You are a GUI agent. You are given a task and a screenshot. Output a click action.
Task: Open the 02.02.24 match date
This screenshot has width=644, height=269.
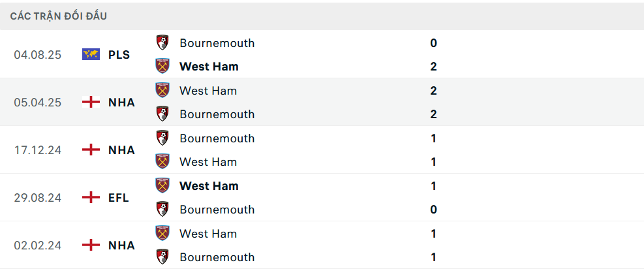[38, 245]
